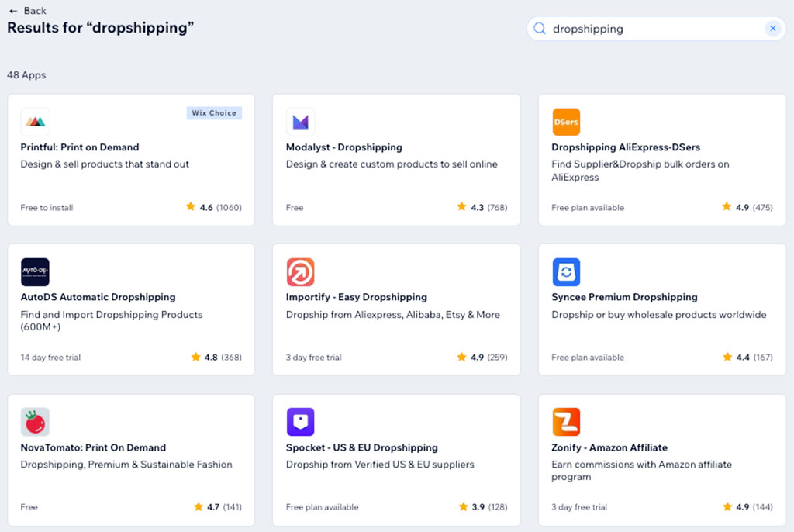Go back using the Back link

click(x=34, y=11)
